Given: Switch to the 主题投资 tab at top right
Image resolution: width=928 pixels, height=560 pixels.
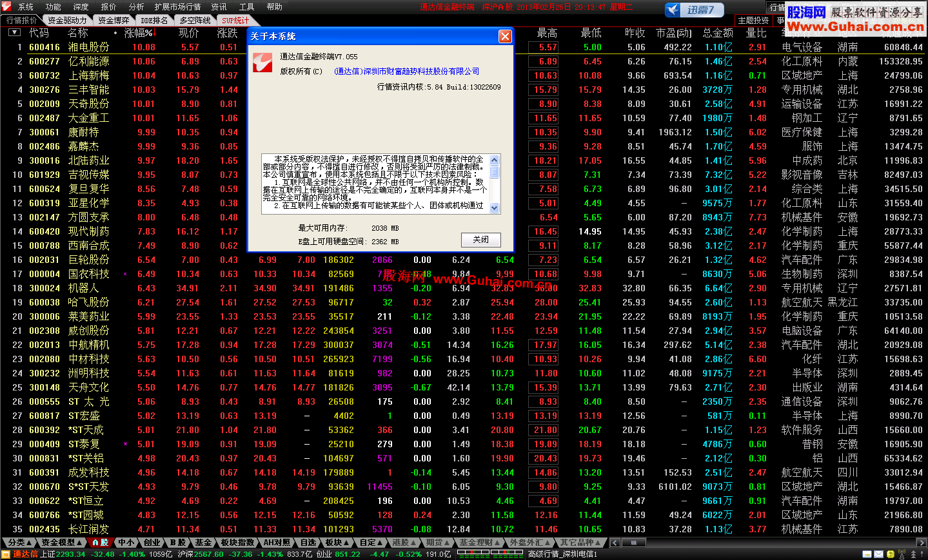Looking at the screenshot, I should (x=753, y=21).
